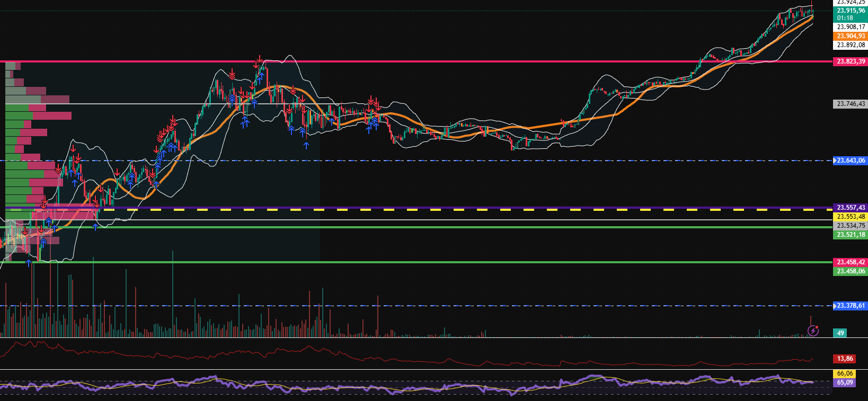
Task: Click the current price label 23.915,96
Action: [851, 11]
